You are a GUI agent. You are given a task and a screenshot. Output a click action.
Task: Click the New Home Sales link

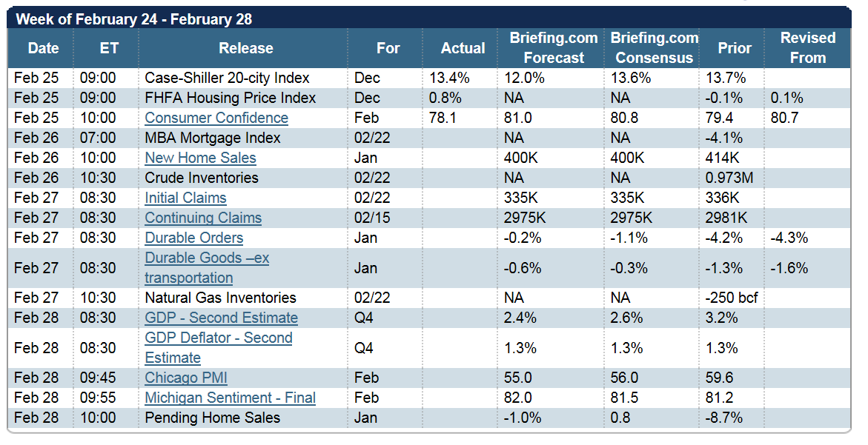200,158
